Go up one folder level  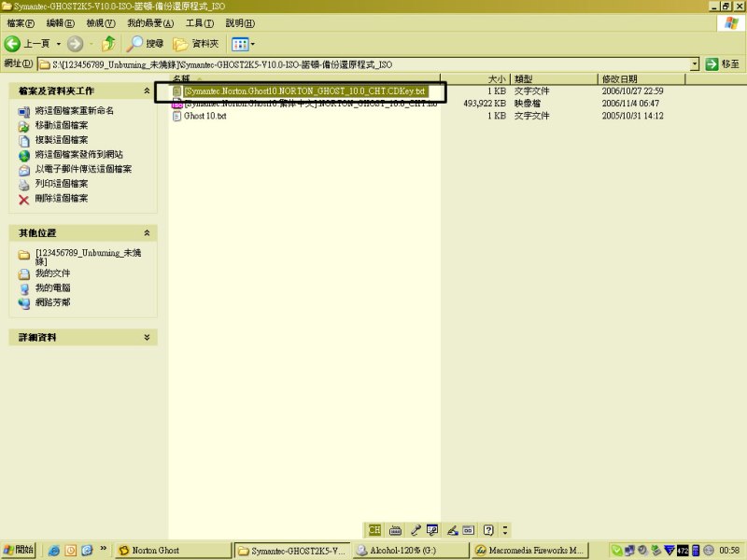108,44
